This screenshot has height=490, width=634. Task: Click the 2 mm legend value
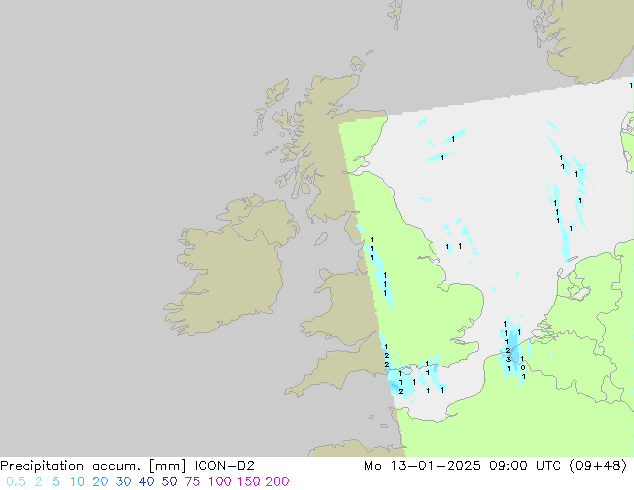[x=36, y=482]
